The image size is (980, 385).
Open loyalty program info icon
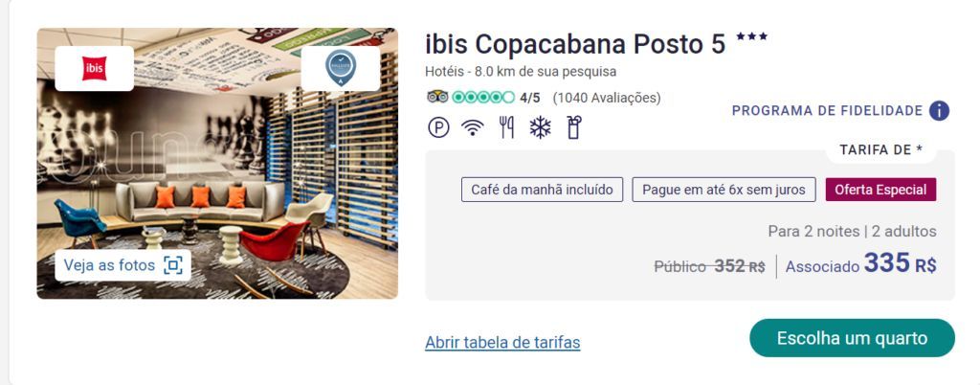[940, 111]
